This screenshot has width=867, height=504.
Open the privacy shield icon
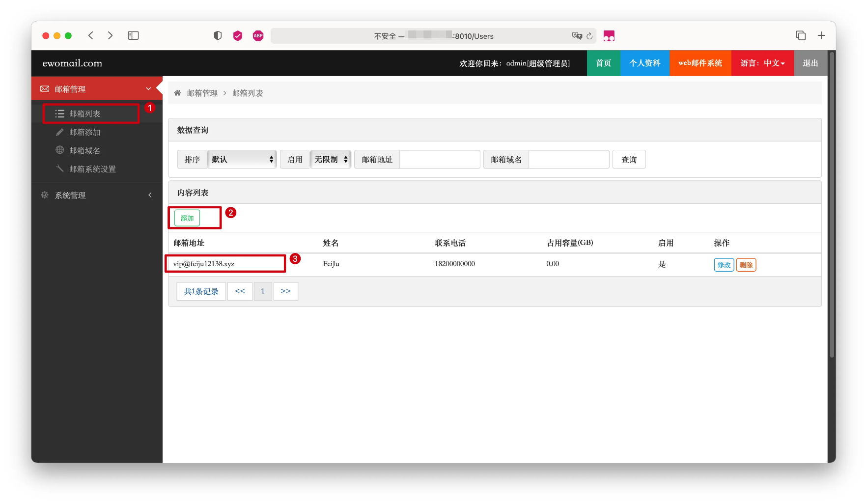(218, 35)
